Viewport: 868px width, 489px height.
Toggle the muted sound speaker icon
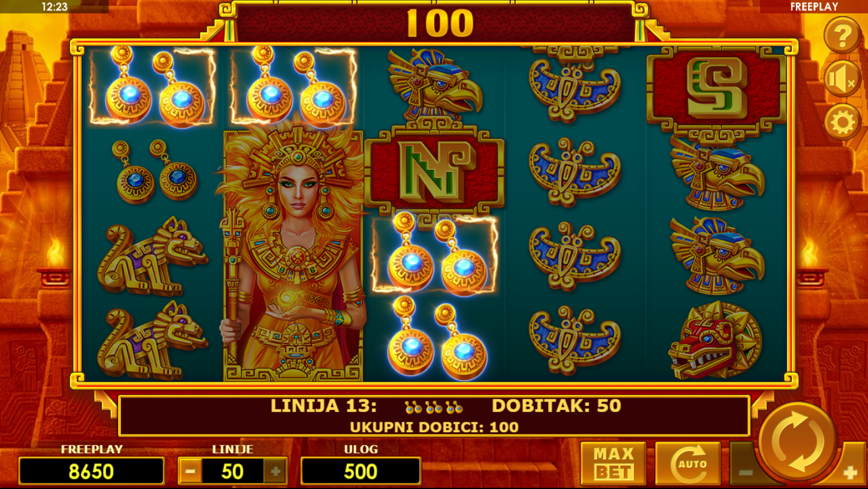(842, 78)
